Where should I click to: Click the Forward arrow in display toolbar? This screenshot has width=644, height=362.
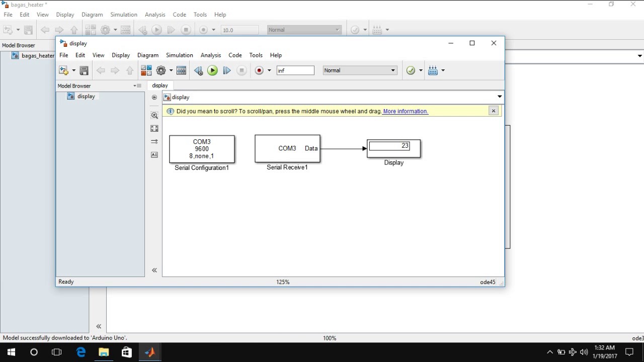click(x=115, y=70)
